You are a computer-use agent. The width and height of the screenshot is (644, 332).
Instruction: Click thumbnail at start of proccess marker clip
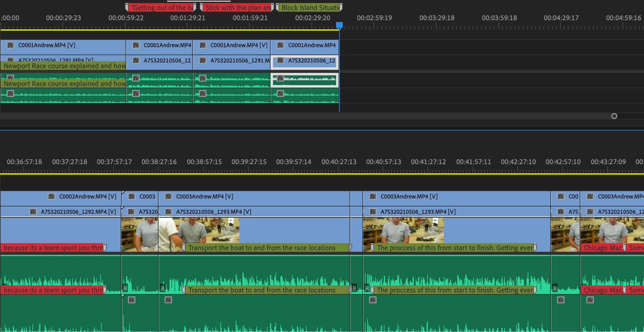[403, 230]
